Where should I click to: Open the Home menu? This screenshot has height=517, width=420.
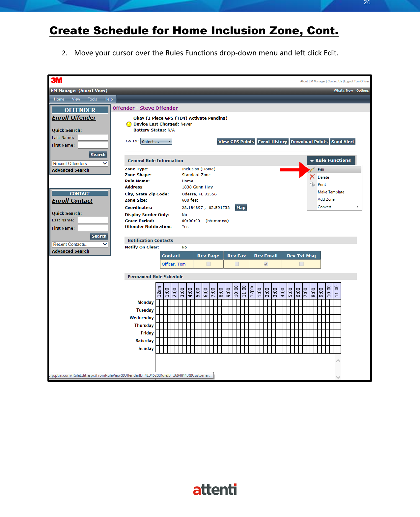[59, 99]
